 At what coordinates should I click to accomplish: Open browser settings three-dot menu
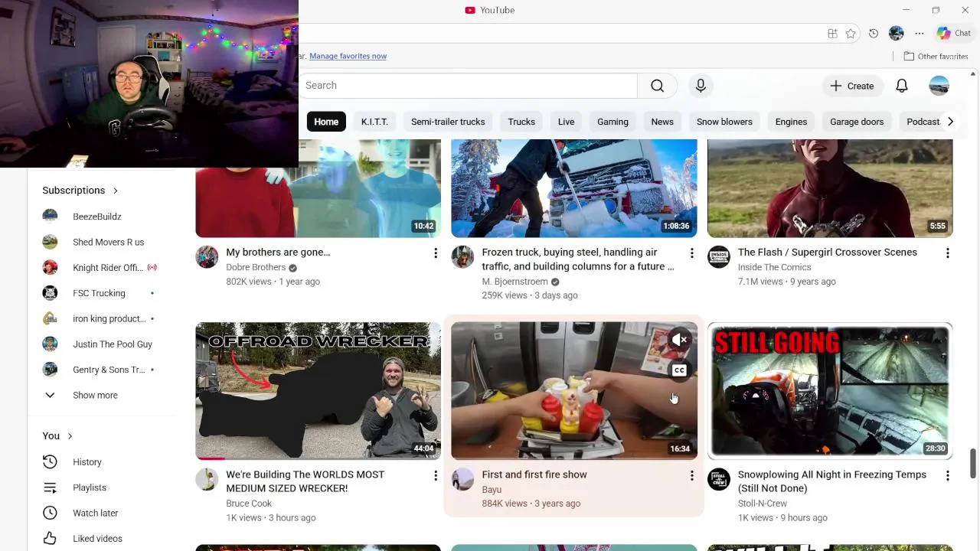click(x=920, y=34)
